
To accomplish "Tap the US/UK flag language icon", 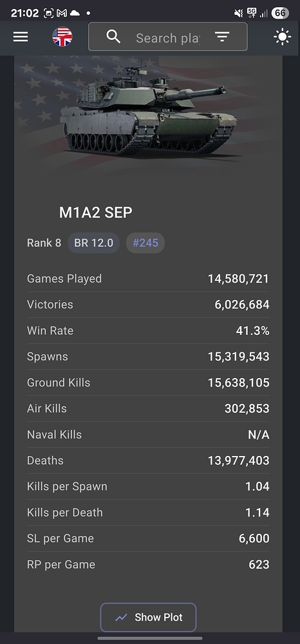I will click(62, 37).
